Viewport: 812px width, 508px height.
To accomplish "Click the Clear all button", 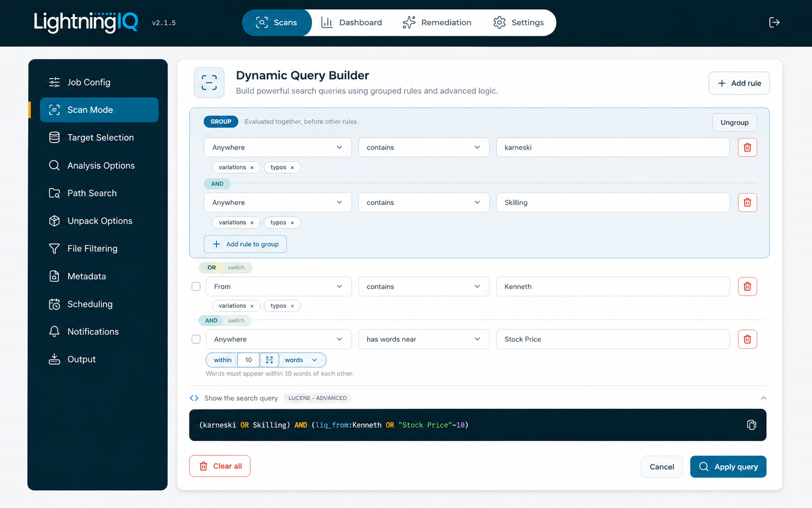I will tap(220, 466).
